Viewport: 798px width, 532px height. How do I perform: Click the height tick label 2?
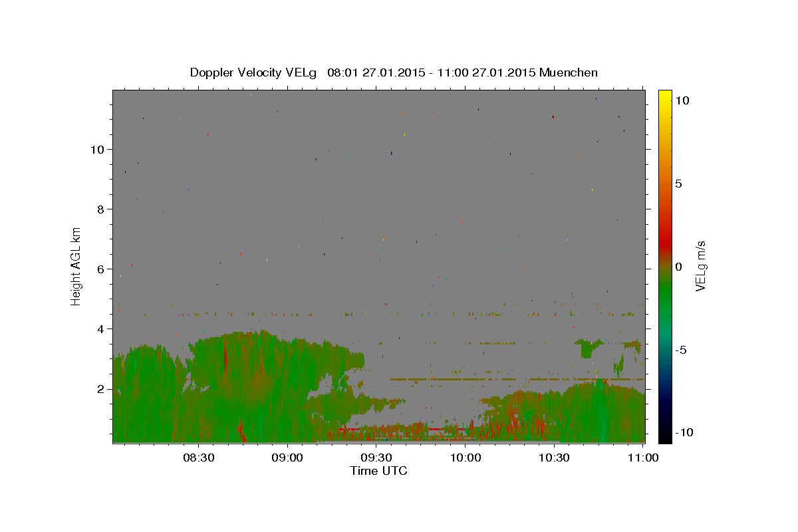(101, 389)
